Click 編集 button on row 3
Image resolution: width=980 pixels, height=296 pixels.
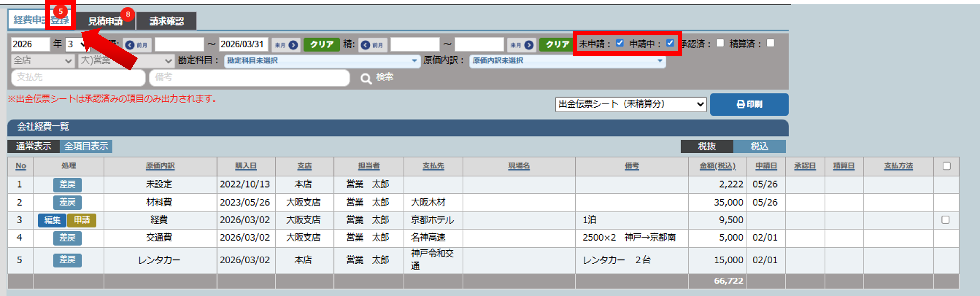[52, 220]
